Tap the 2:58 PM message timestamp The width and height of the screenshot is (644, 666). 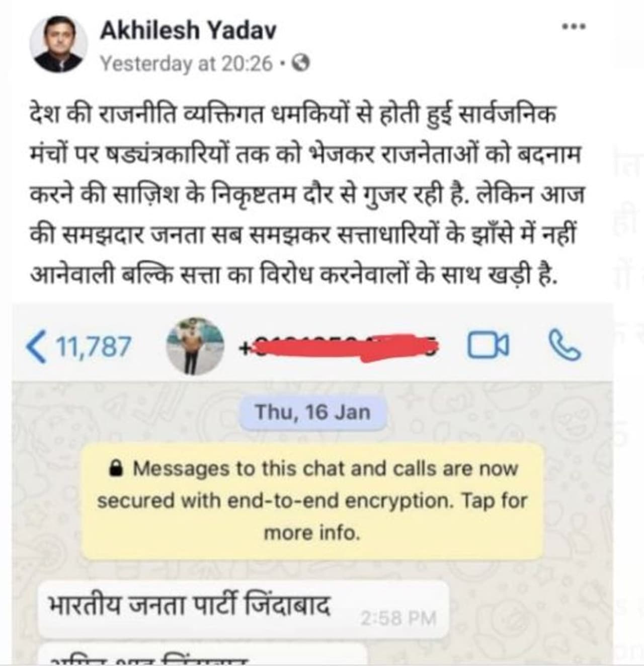click(398, 618)
